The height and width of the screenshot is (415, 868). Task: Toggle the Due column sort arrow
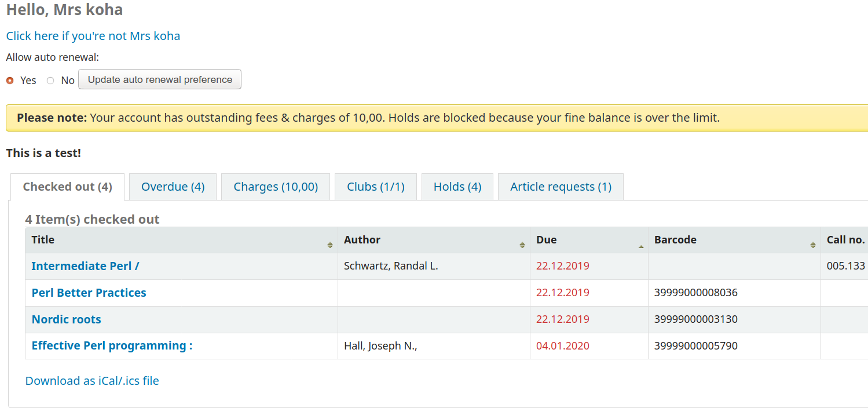pos(640,246)
